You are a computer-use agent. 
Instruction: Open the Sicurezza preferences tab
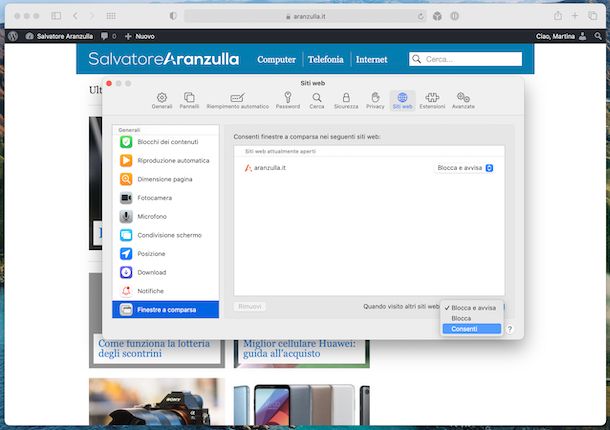346,100
